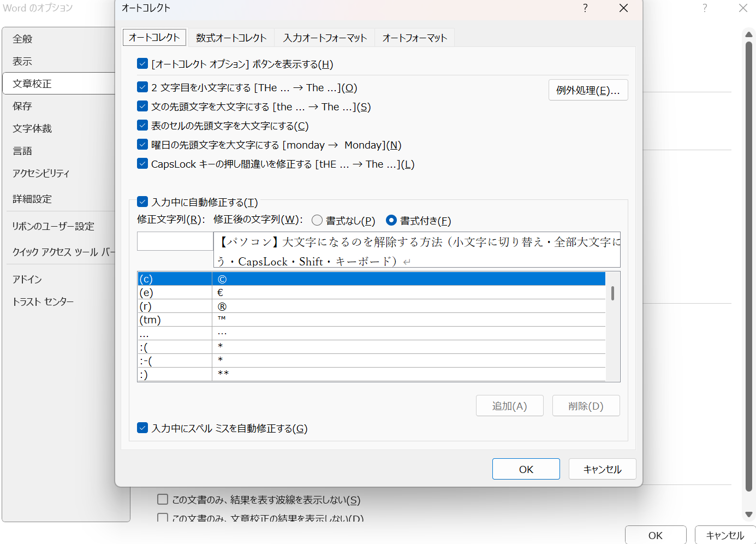
Task: Open 例外処理 exceptions button
Action: pos(588,90)
